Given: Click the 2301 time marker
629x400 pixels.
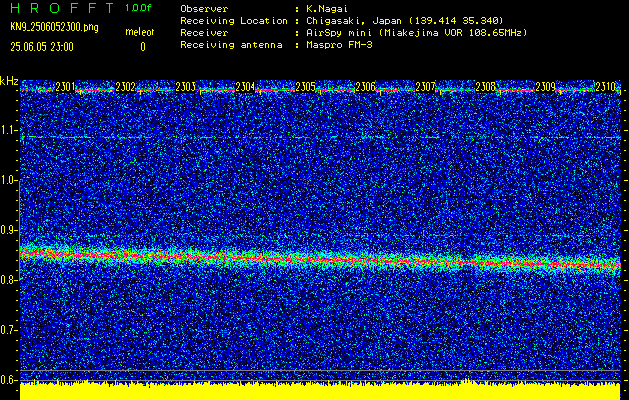Looking at the screenshot, I should pos(65,87).
